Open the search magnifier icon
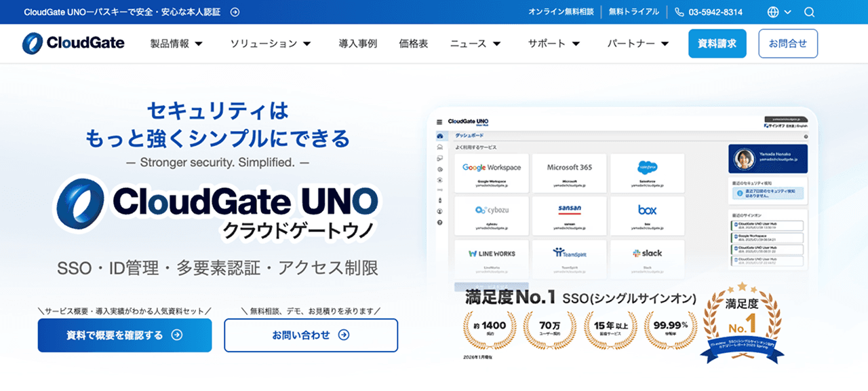This screenshot has width=868, height=391. point(809,12)
